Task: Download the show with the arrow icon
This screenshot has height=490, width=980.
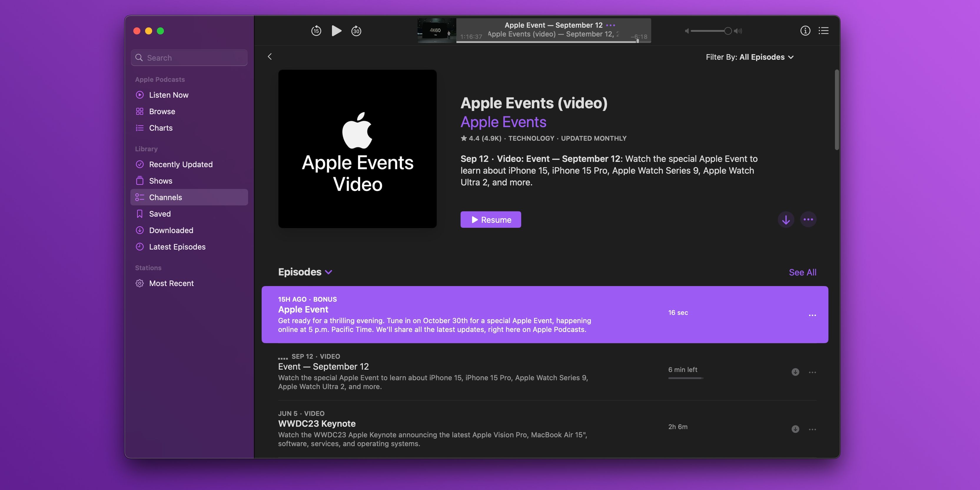Action: 786,220
